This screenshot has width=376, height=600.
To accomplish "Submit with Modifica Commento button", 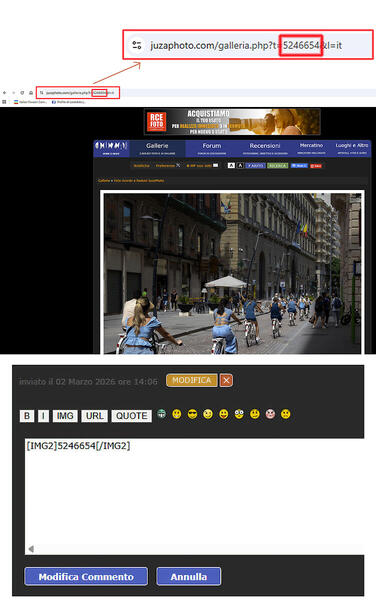I will click(x=86, y=576).
